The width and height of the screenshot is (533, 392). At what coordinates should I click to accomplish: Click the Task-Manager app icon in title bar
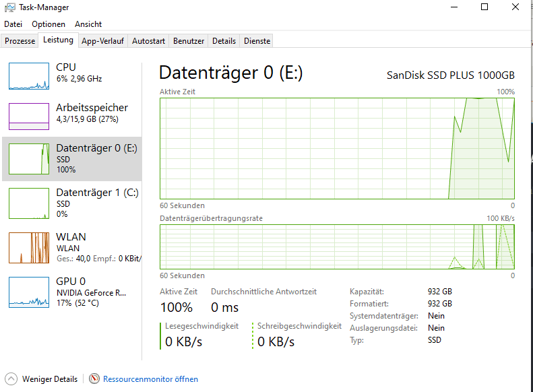10,7
